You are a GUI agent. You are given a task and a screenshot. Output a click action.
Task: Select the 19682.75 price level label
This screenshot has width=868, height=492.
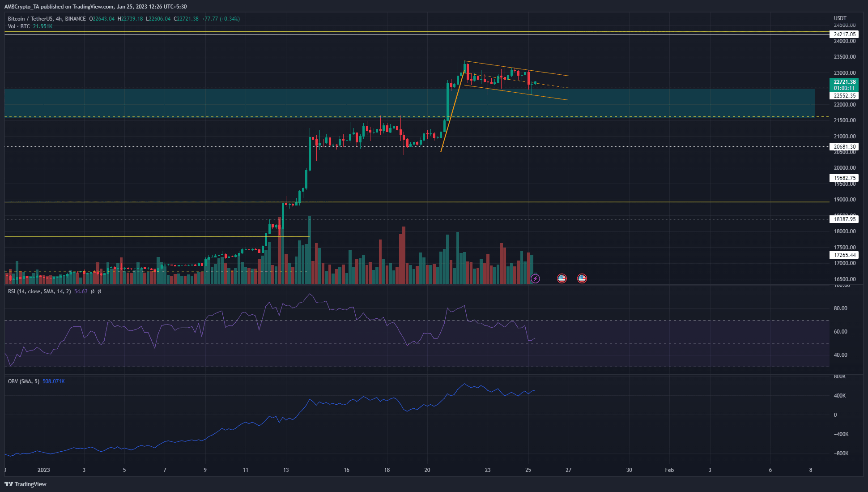click(844, 178)
